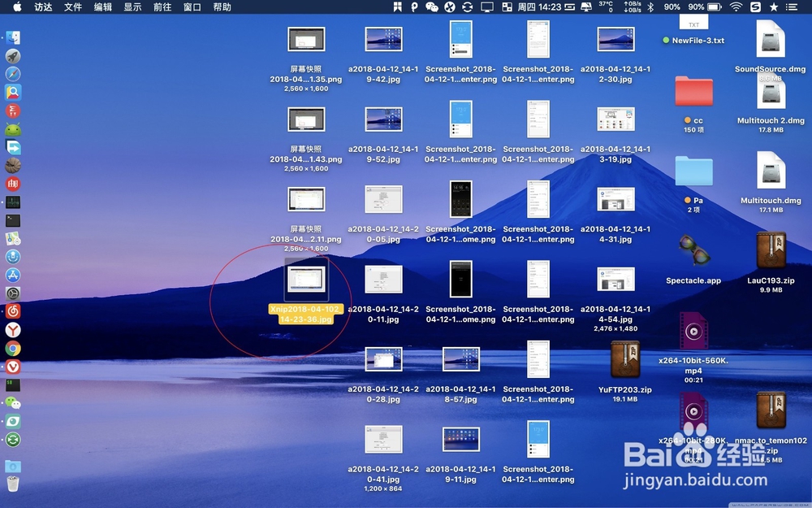Open the Trash in the Dock
Image resolution: width=812 pixels, height=508 pixels.
[x=13, y=484]
